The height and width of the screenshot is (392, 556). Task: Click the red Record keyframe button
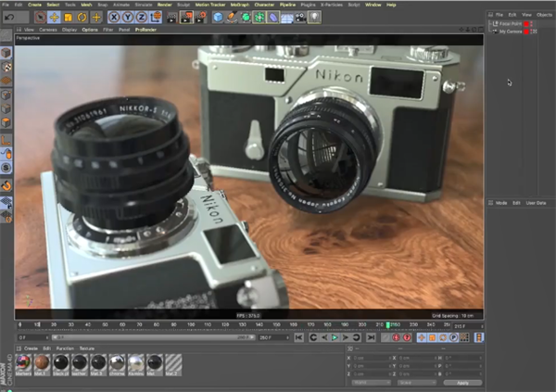tap(396, 337)
